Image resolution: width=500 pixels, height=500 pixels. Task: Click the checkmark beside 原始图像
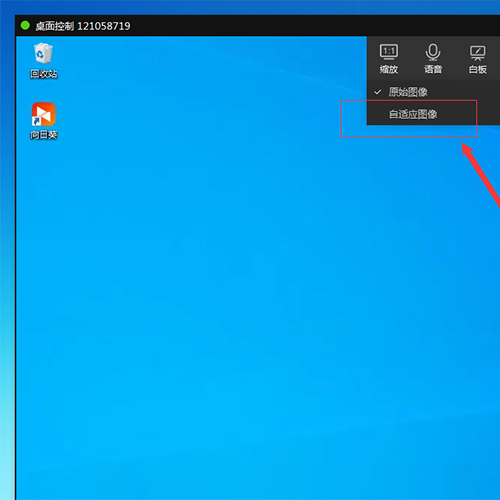(377, 92)
